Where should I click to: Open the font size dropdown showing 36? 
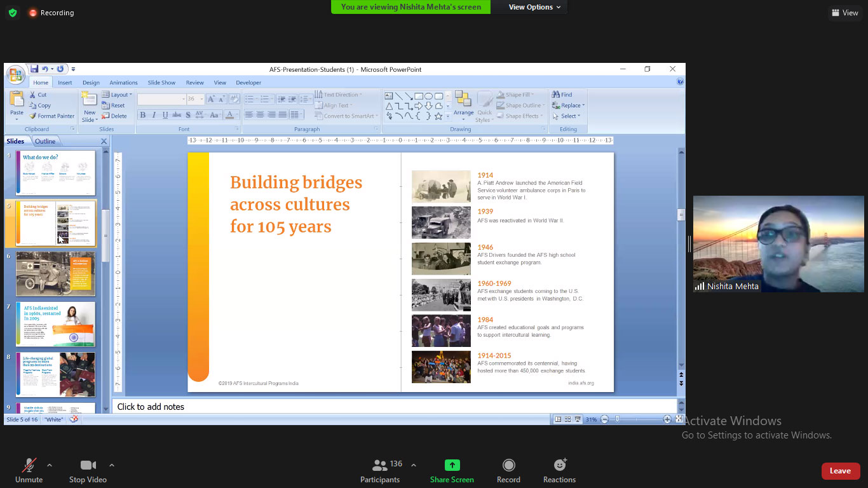[x=202, y=99]
